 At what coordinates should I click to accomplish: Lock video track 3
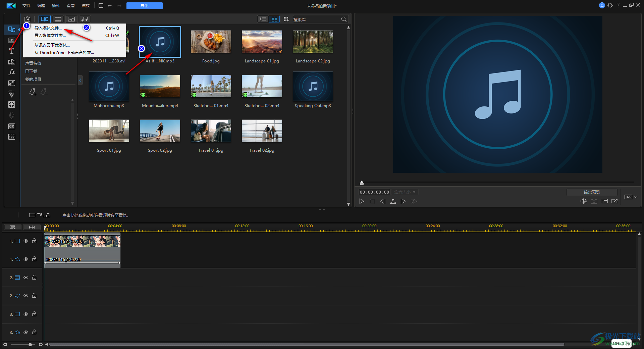34,314
